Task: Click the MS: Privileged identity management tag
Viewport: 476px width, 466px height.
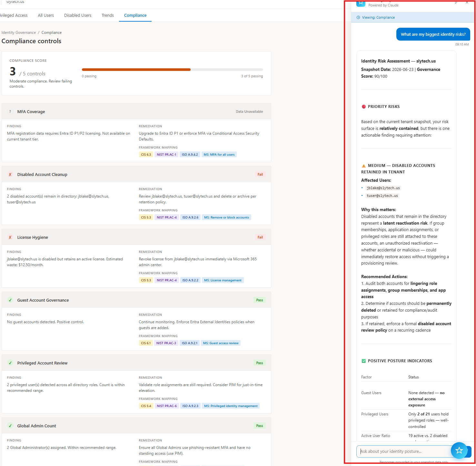Action: [231, 406]
